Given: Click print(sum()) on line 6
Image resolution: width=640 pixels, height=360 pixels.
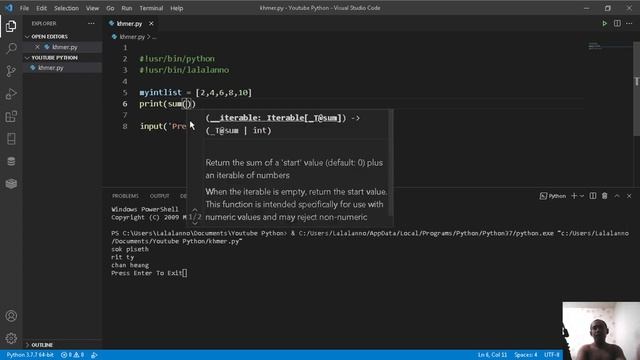Looking at the screenshot, I should [167, 104].
